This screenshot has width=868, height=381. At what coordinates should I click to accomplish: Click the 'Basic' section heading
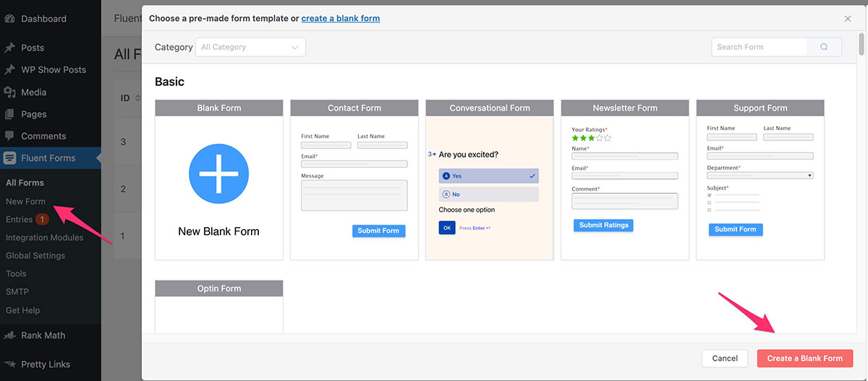169,82
